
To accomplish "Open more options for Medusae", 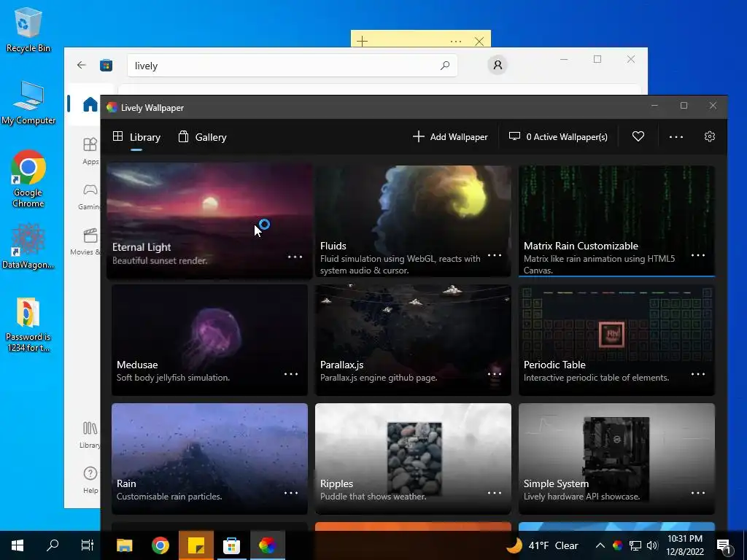I will [291, 374].
